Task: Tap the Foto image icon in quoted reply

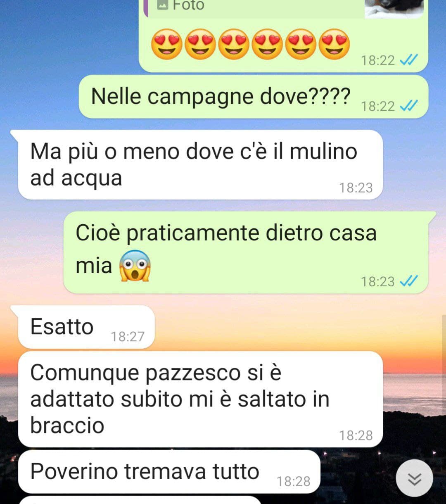Action: point(163,5)
